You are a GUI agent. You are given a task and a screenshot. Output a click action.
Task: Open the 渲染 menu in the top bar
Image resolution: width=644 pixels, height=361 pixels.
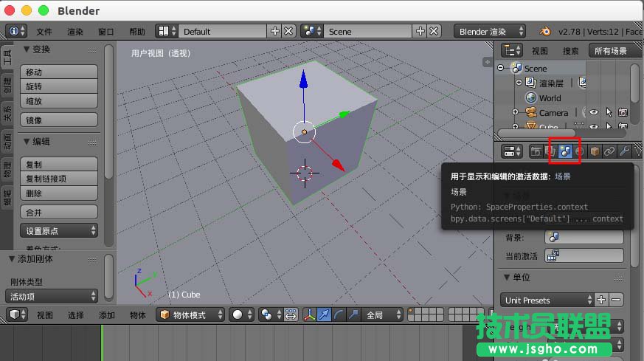coord(75,32)
